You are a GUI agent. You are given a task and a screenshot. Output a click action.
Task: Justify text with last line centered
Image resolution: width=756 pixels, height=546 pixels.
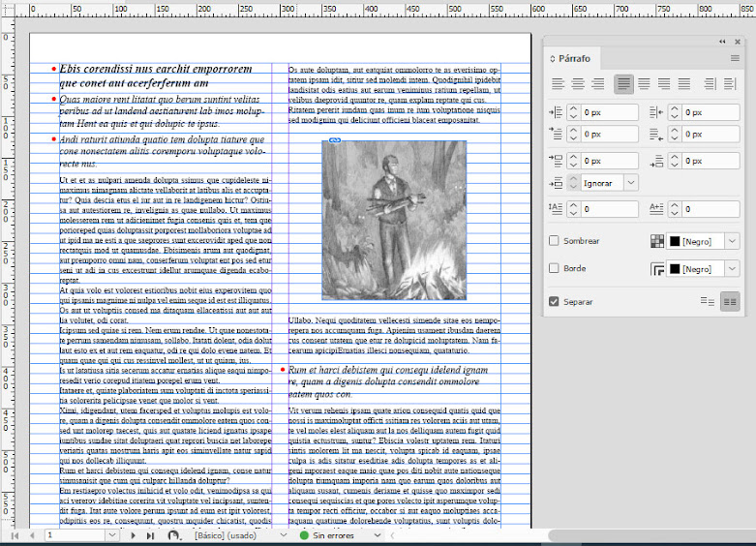644,84
